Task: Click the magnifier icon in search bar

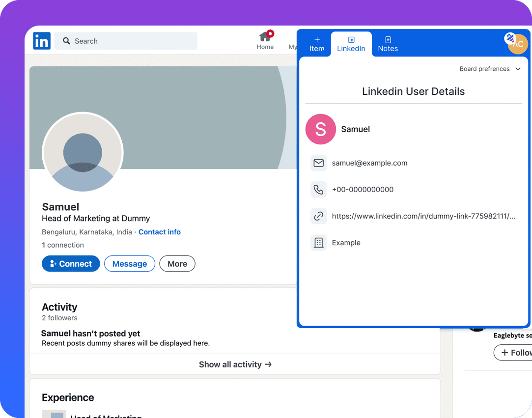Action: point(66,41)
